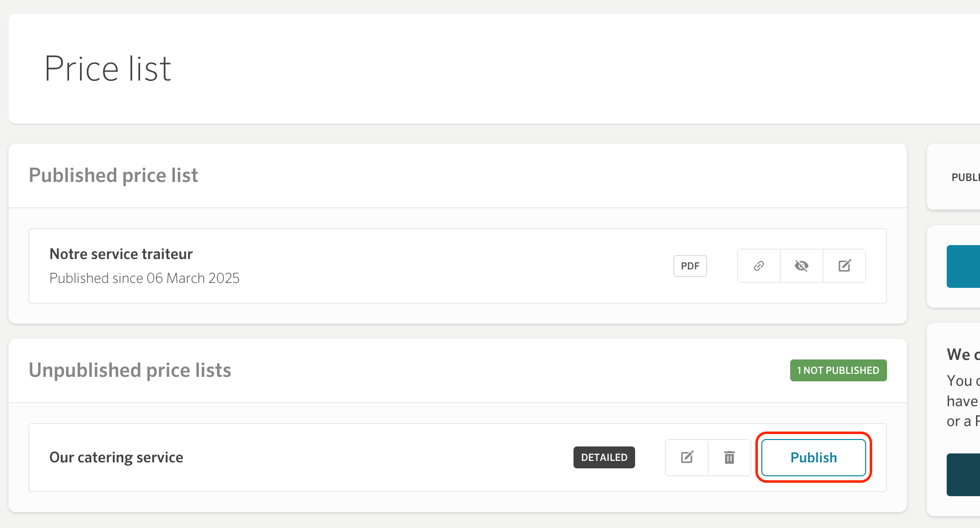Screen dimensions: 980x528
Task: Click the 1 NOT PUBLISHED green badge
Action: (838, 370)
